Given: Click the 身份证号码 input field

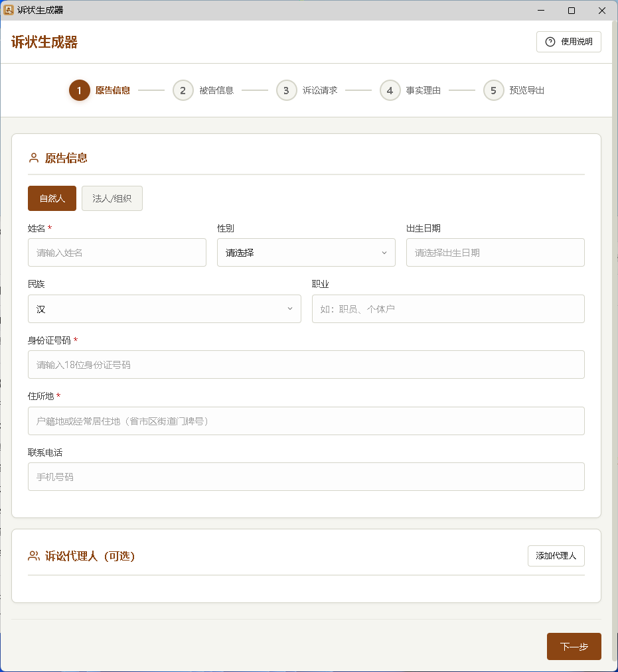Looking at the screenshot, I should coord(306,364).
